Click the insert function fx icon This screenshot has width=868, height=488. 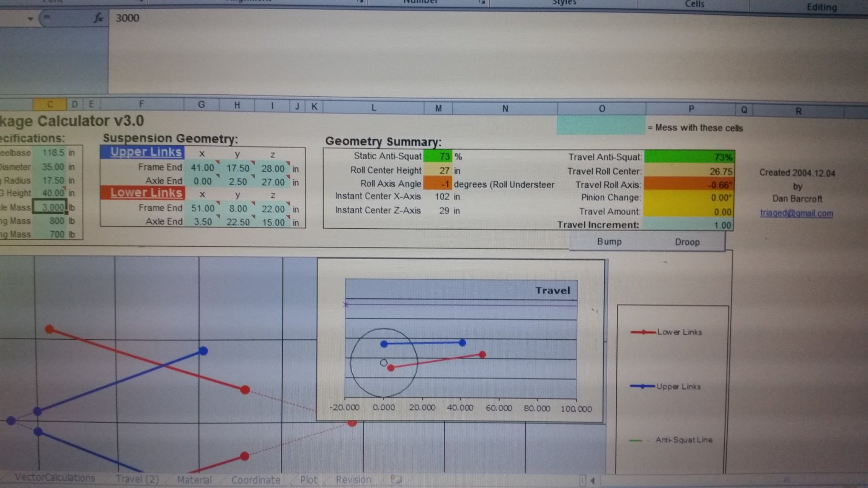pos(98,18)
